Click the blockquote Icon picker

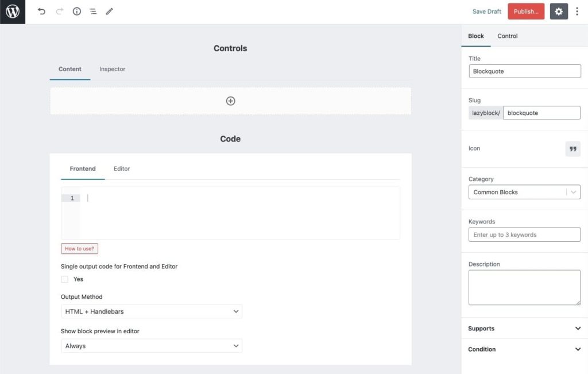[x=572, y=149]
